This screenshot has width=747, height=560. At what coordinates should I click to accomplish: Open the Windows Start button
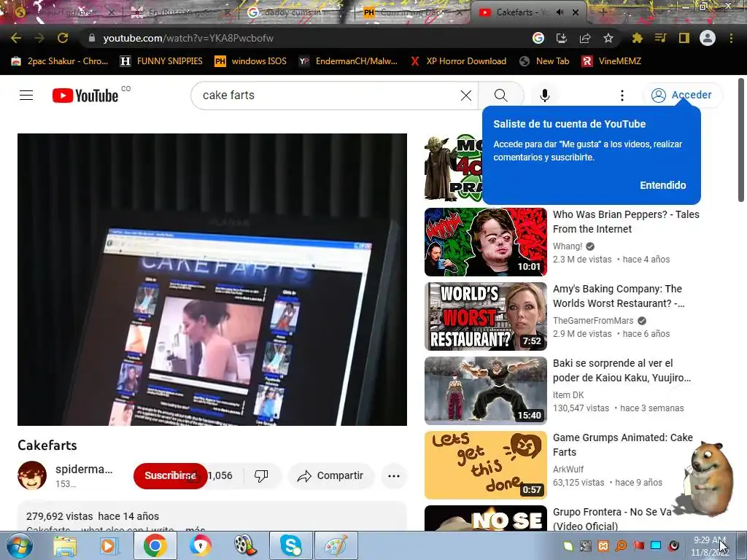point(18,545)
